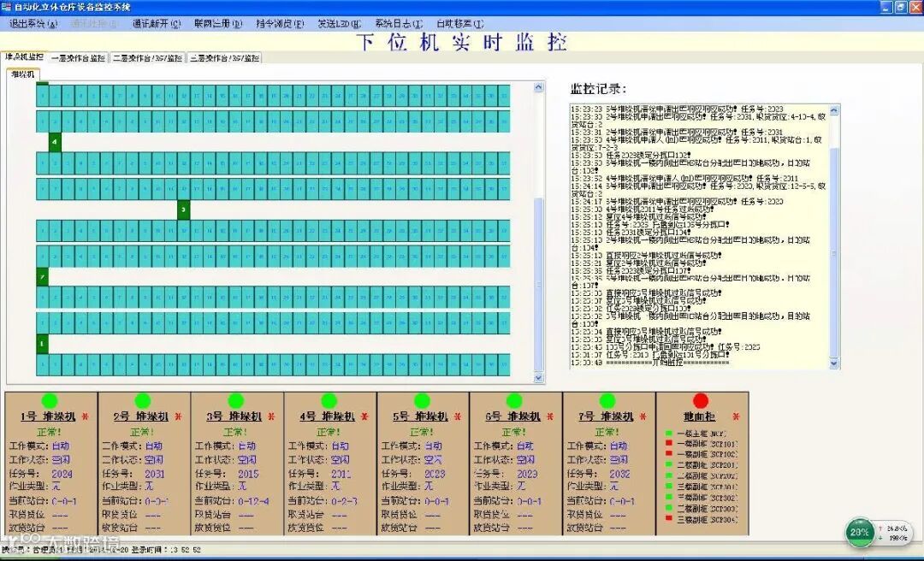Screen dimensions: 924x561
Task: Click the red asterisk beside 4号堆垛机
Action: [364, 416]
